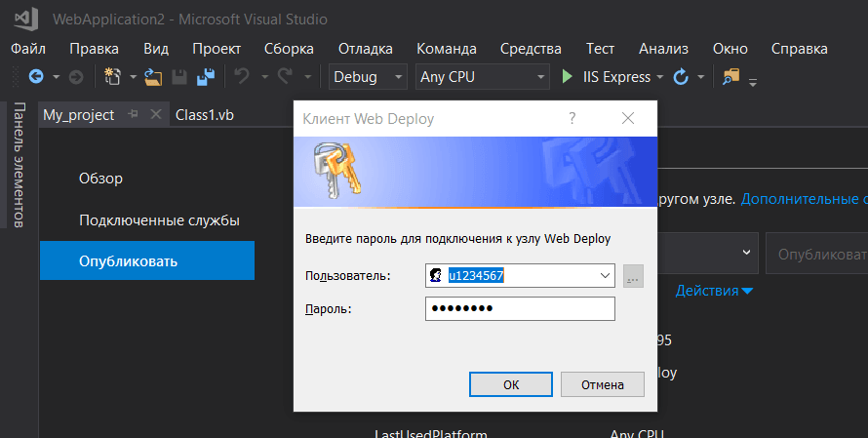Refresh the browser with the circular arrow
The height and width of the screenshot is (438, 868).
click(681, 76)
